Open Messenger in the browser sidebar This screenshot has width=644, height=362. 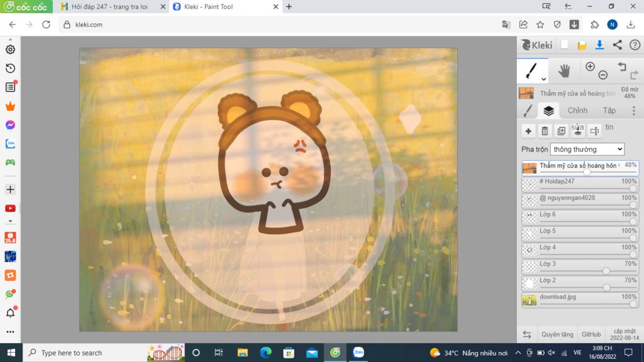(10, 125)
